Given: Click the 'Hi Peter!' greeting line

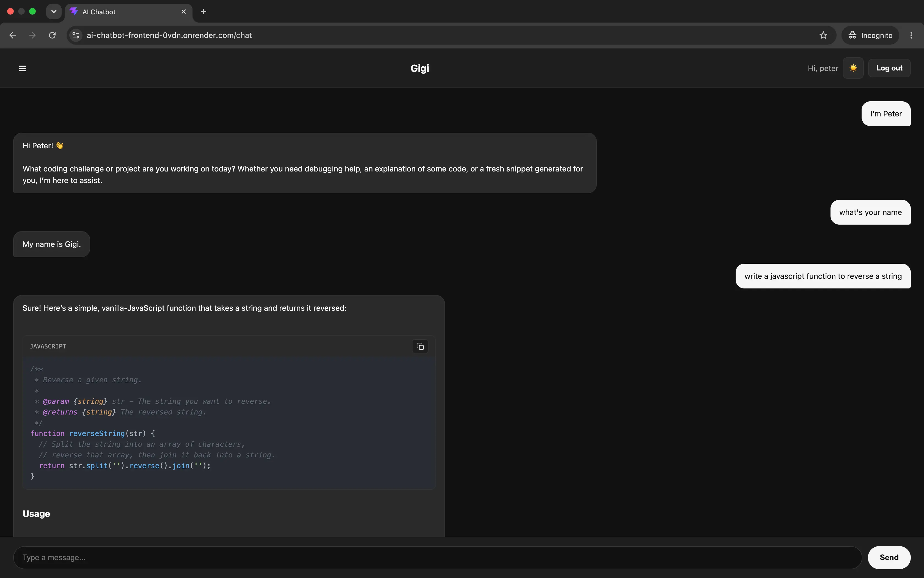Looking at the screenshot, I should click(43, 146).
